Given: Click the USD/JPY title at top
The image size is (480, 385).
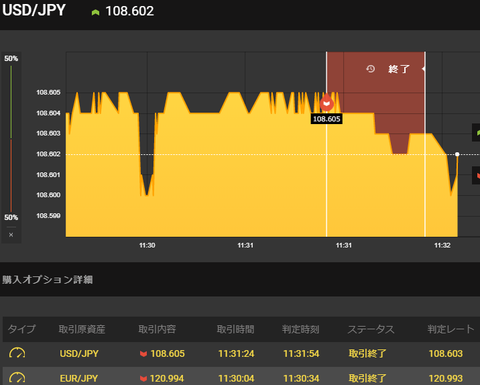Looking at the screenshot, I should coord(34,10).
